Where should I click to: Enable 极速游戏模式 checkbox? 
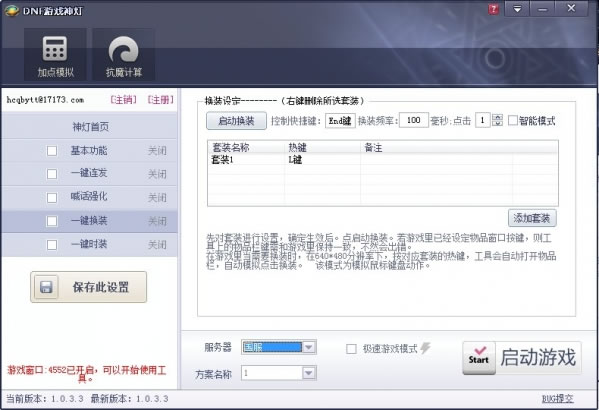(351, 348)
